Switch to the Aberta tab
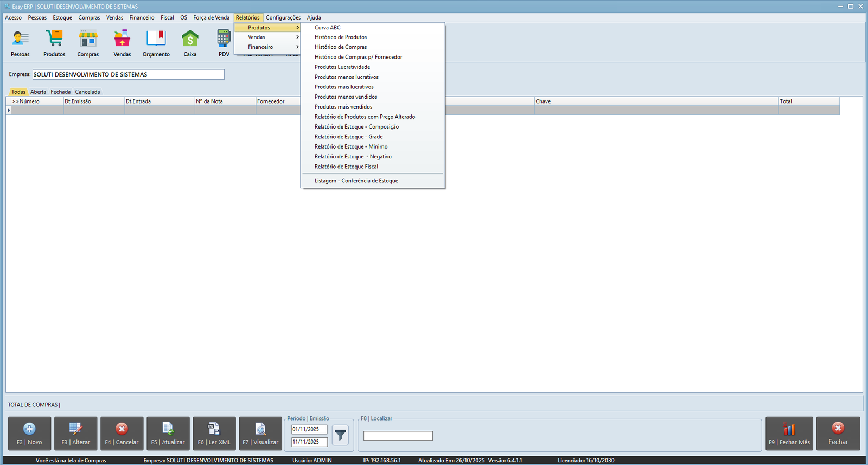 (x=38, y=92)
